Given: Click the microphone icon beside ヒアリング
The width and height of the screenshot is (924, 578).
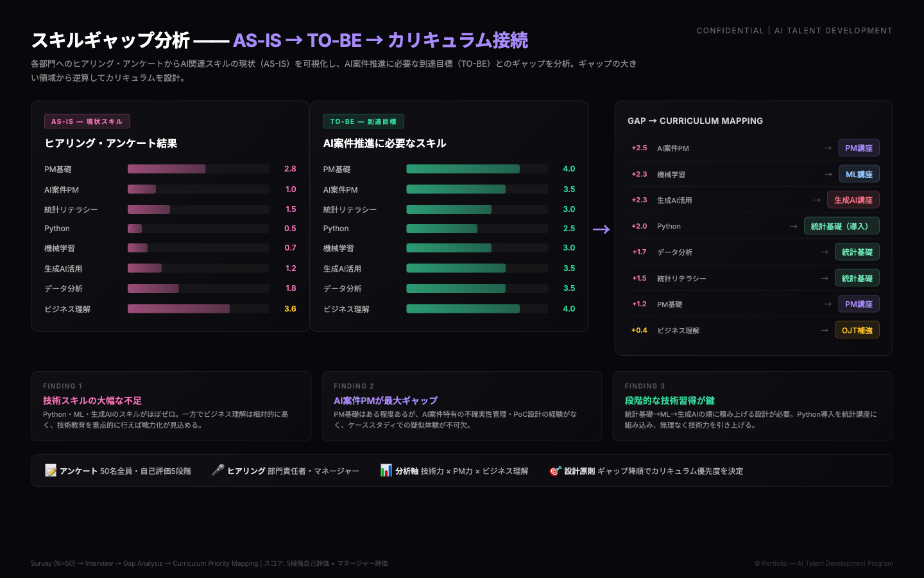Looking at the screenshot, I should tap(218, 471).
